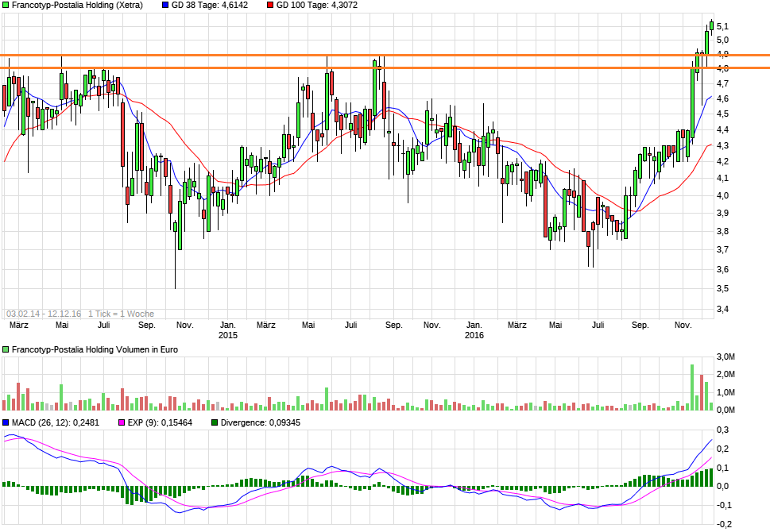Screen dimensions: 770x532
Task: Click the 3,4 price axis label
Action: point(722,309)
